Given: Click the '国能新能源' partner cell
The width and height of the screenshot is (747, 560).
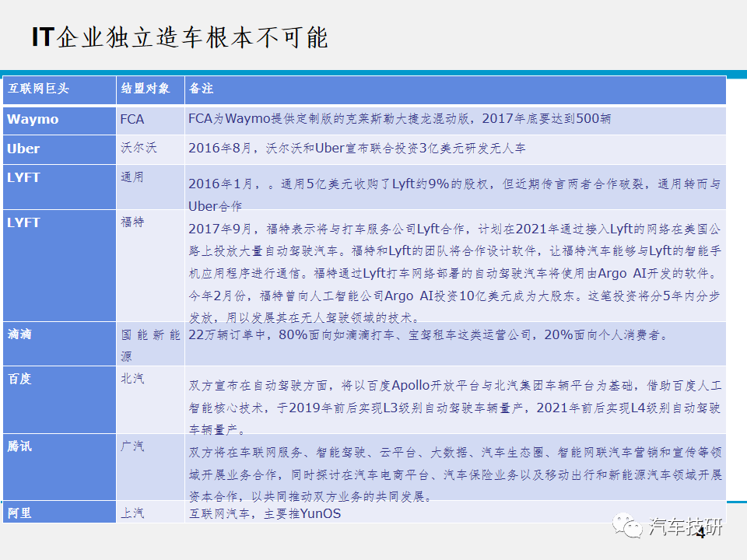Looking at the screenshot, I should [x=150, y=345].
